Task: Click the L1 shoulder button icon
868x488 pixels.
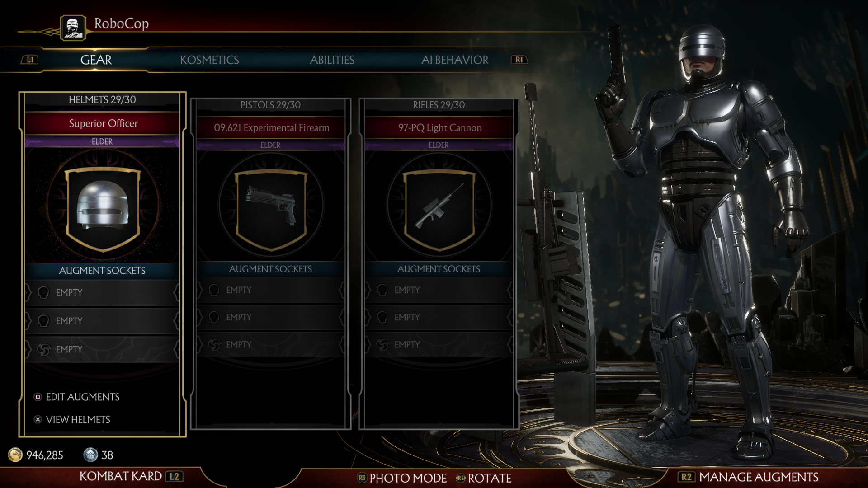Action: point(30,60)
